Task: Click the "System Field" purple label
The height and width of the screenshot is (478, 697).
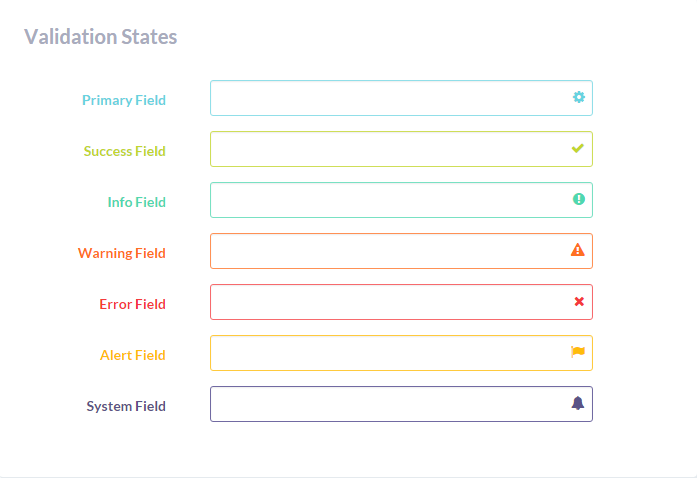Action: (x=126, y=406)
